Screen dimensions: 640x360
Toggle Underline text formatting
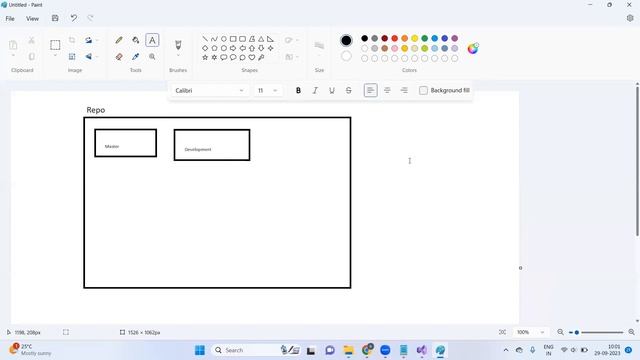332,91
